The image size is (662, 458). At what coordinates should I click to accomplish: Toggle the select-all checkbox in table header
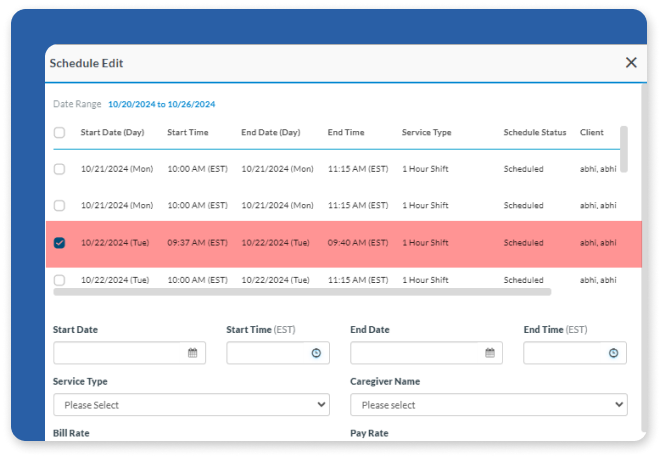pos(59,133)
